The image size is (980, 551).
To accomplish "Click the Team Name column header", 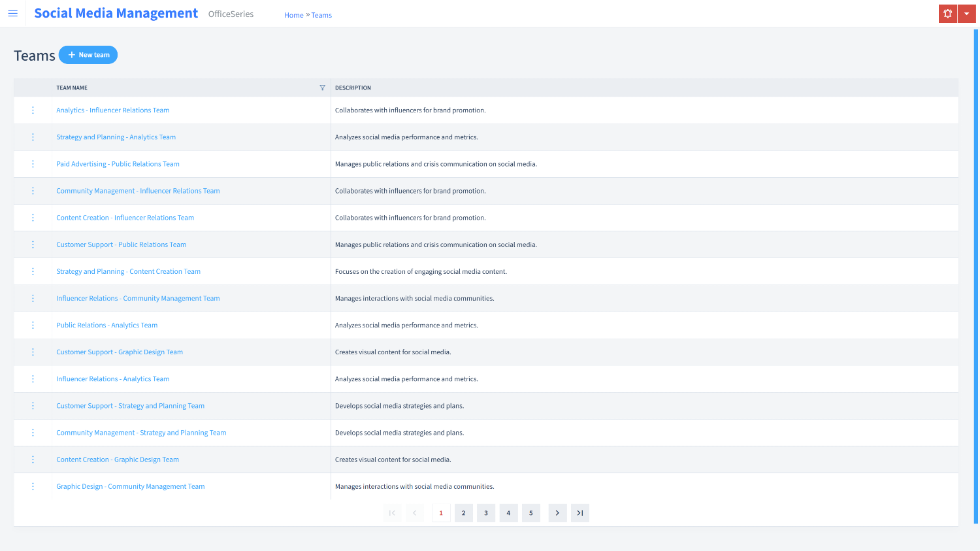I will [x=72, y=87].
